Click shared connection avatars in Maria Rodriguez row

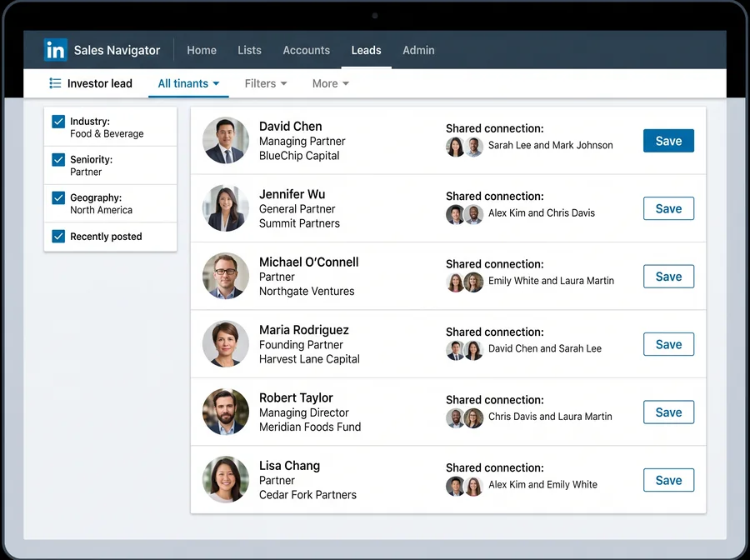pyautogui.click(x=464, y=351)
